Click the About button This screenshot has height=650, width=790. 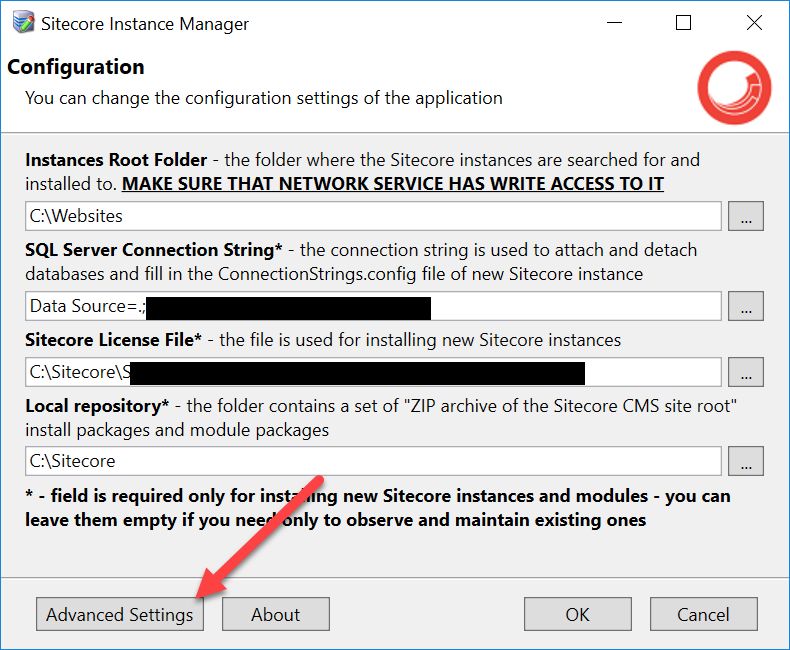click(x=276, y=614)
